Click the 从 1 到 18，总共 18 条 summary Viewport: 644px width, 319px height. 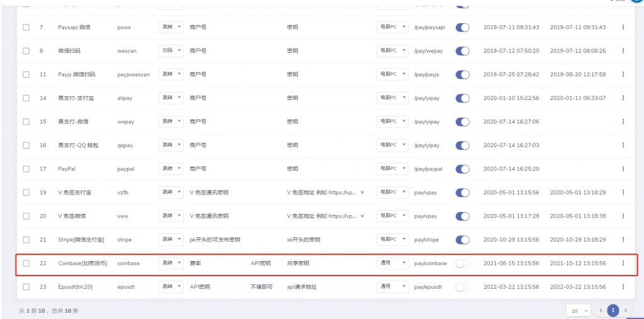coord(49,311)
